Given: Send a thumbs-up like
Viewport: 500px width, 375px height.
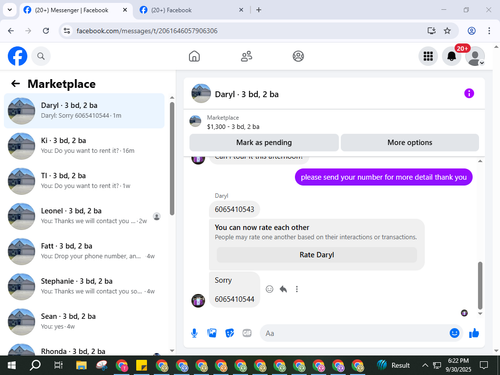Looking at the screenshot, I should 474,333.
